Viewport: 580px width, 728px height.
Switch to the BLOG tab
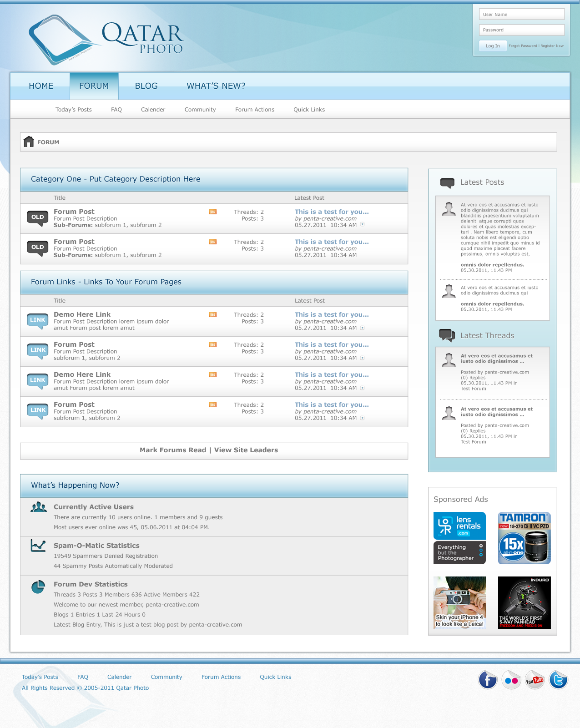(x=146, y=86)
